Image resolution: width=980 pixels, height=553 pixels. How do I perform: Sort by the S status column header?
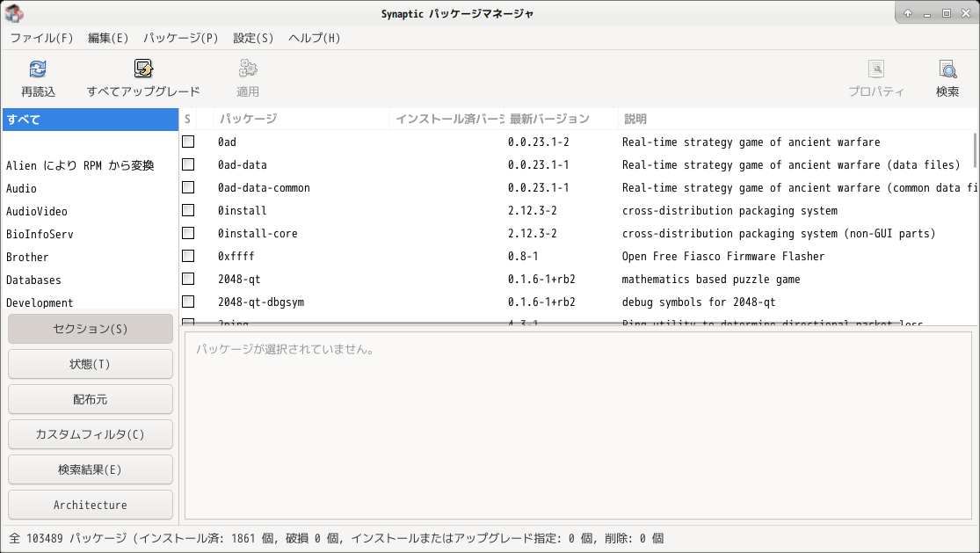187,119
